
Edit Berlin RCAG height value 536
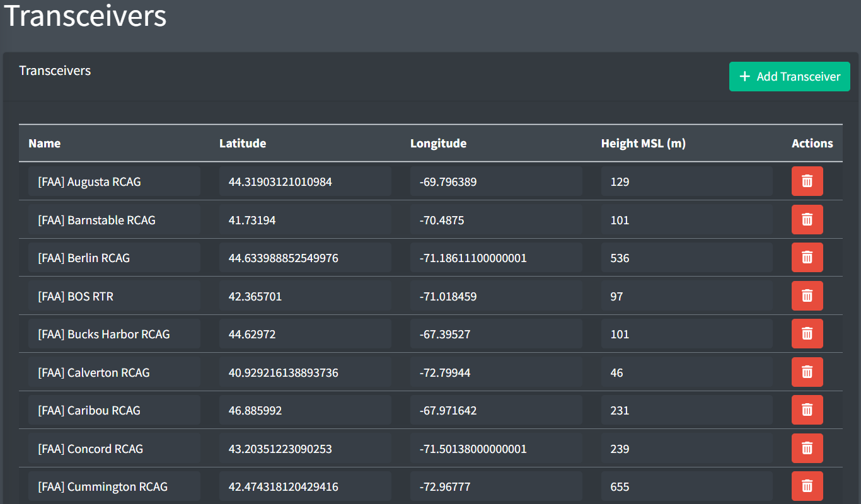coord(687,258)
